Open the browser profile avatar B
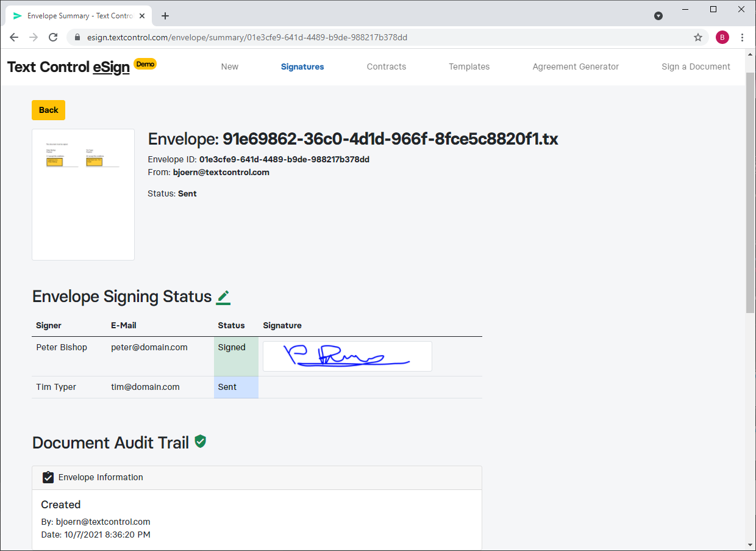756x551 pixels. pos(722,37)
